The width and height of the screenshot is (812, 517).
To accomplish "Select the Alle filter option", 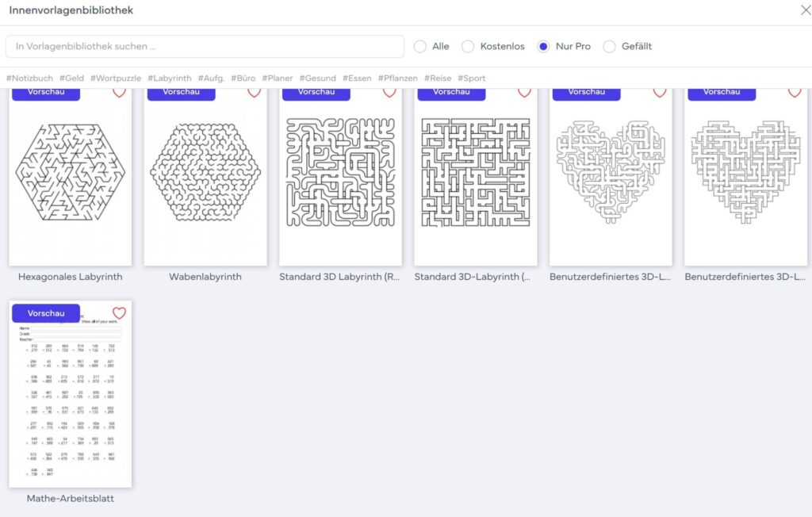I will click(x=420, y=47).
